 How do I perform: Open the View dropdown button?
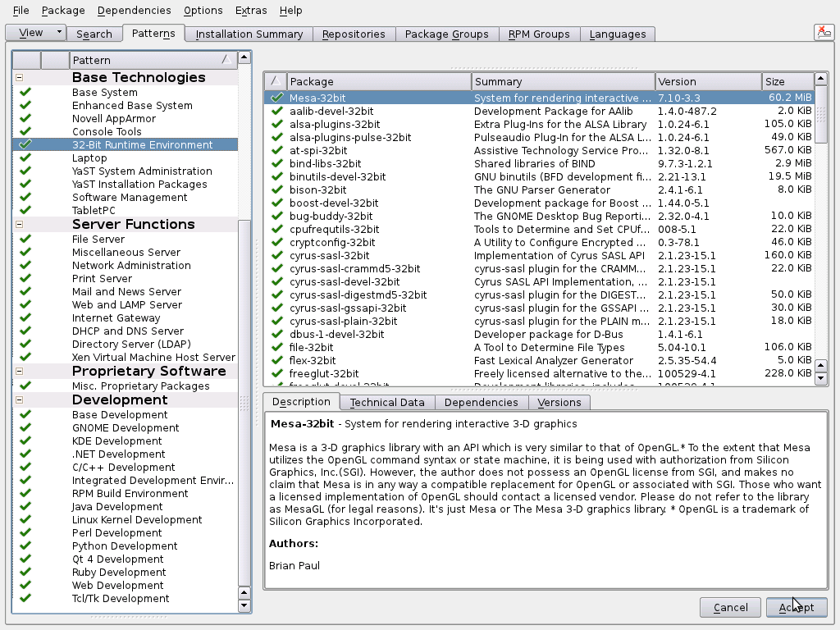(36, 33)
